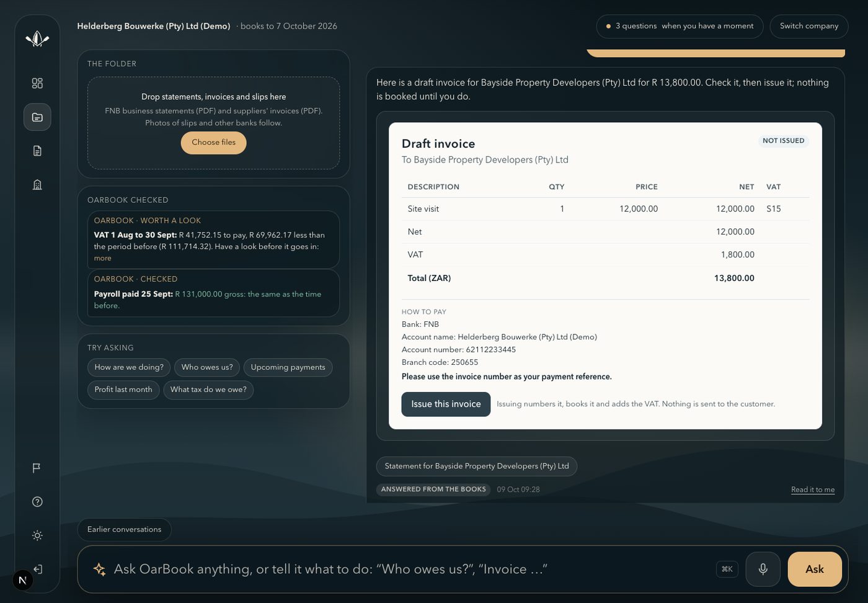This screenshot has width=868, height=603.
Task: Open Statement for Bayside Property Developers chip
Action: [476, 467]
